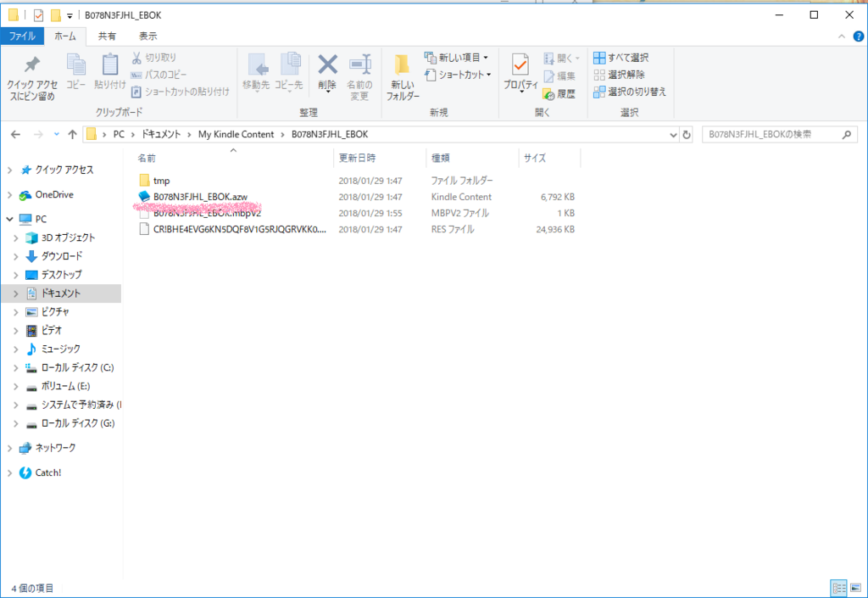Open recent locations dropdown arrow
Viewport: 868px width, 598px height.
click(57, 135)
